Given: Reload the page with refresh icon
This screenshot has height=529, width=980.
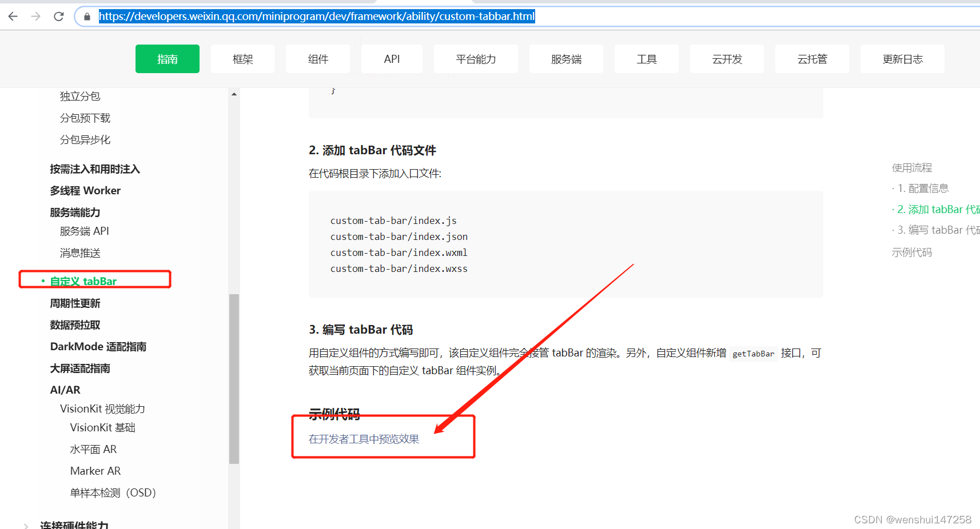Looking at the screenshot, I should (x=58, y=17).
